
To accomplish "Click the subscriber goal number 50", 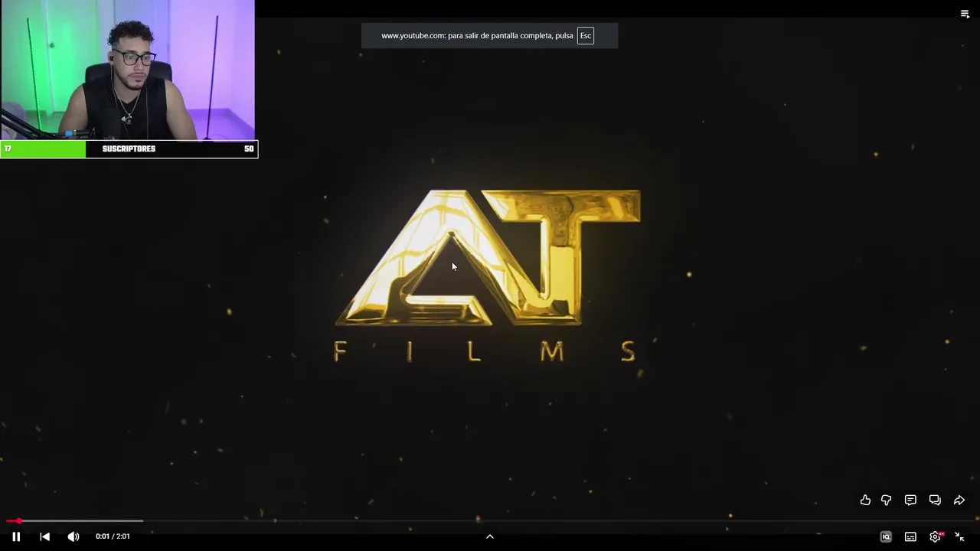I will 249,148.
